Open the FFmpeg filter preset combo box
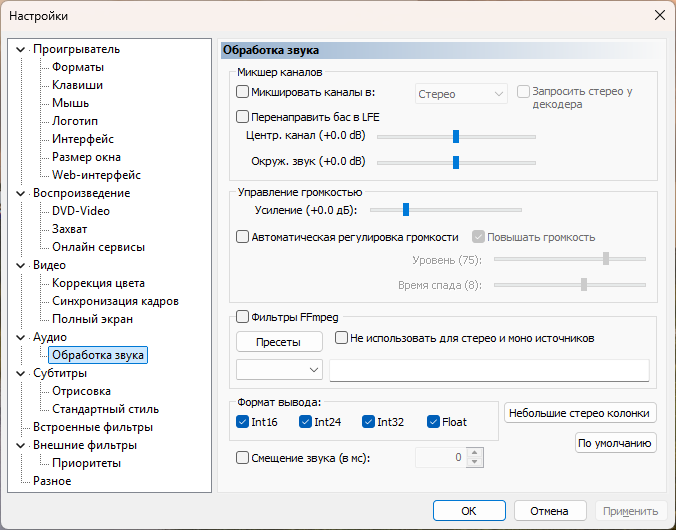 click(x=279, y=370)
